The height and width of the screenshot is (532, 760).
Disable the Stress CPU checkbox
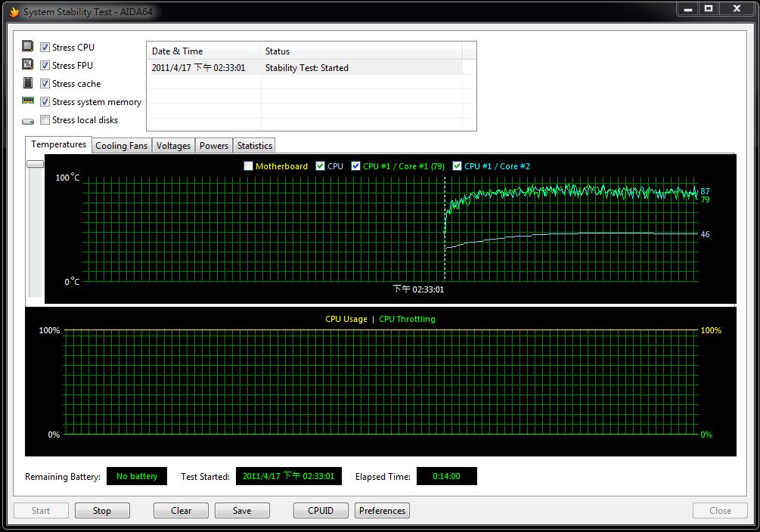(x=45, y=47)
